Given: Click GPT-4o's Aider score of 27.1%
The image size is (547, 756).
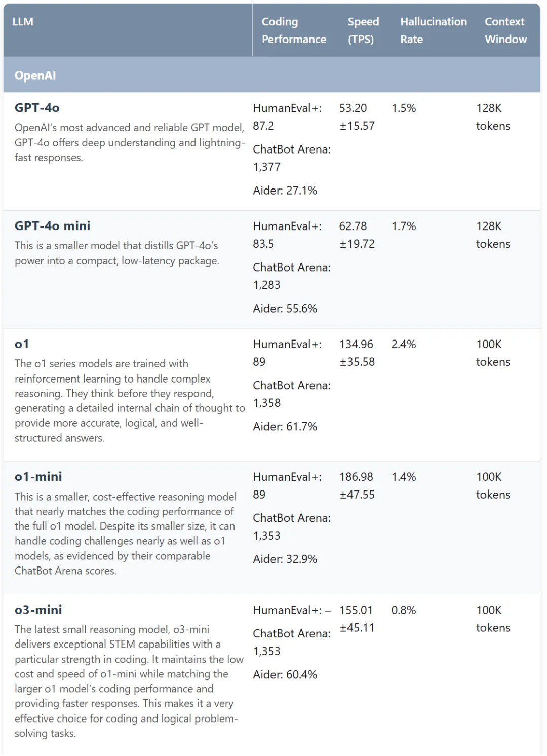Looking at the screenshot, I should 285,191.
